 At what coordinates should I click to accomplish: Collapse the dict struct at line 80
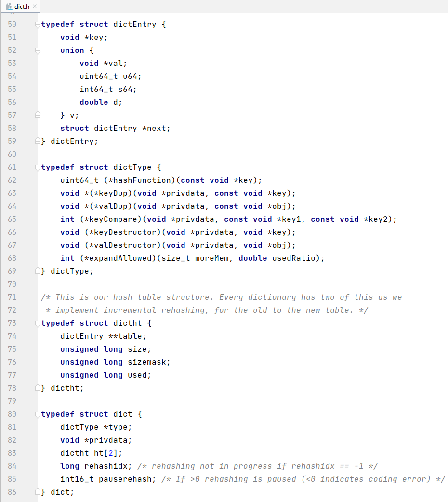(x=38, y=414)
